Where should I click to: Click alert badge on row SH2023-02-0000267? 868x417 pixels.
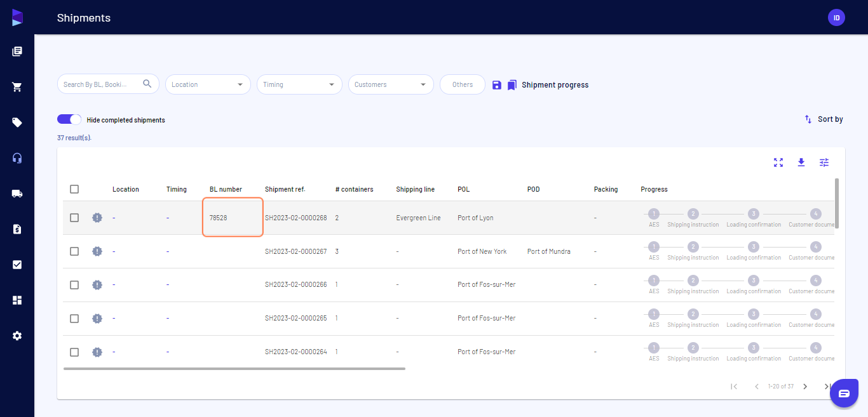[97, 251]
